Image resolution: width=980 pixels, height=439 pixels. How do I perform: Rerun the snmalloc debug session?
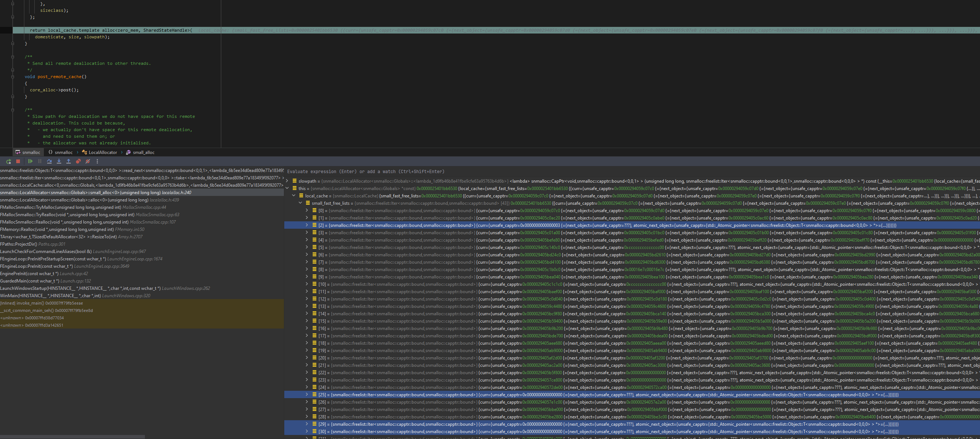(8, 162)
